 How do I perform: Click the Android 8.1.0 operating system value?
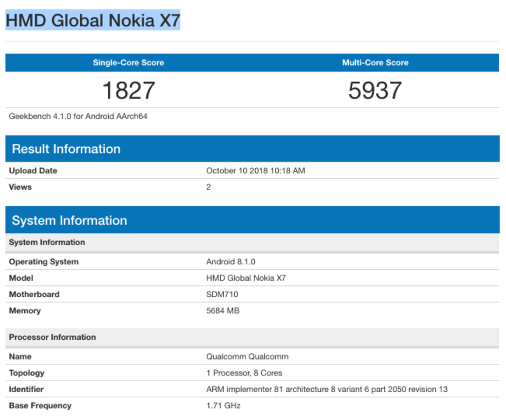(230, 262)
